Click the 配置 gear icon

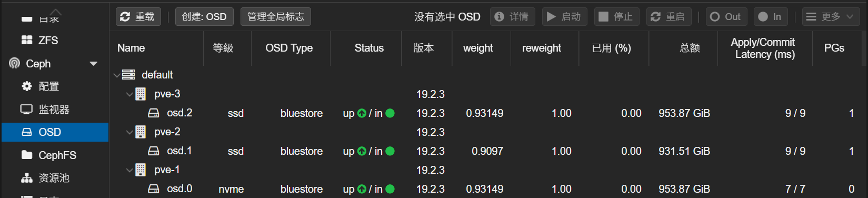26,86
